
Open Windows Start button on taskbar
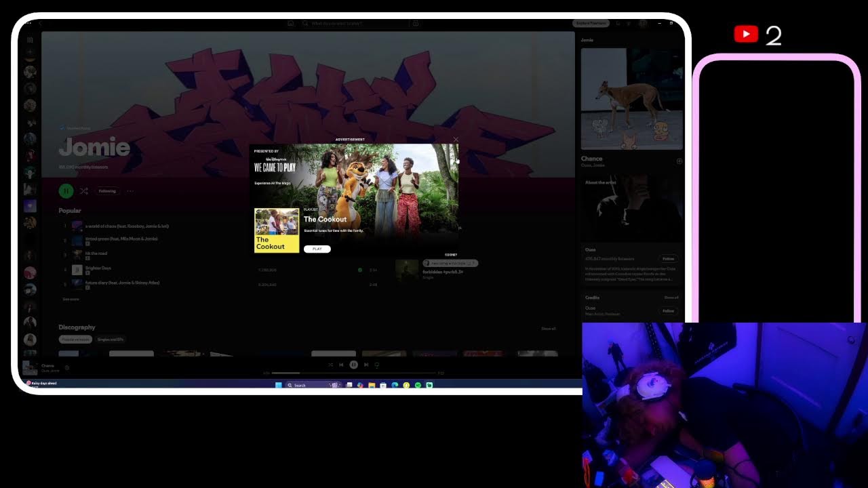278,385
